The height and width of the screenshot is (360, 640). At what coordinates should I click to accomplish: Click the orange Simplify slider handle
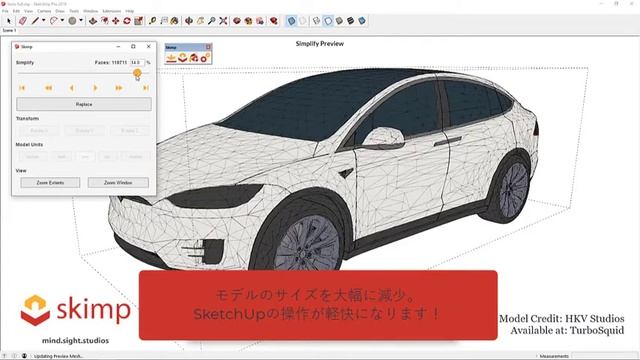point(137,73)
